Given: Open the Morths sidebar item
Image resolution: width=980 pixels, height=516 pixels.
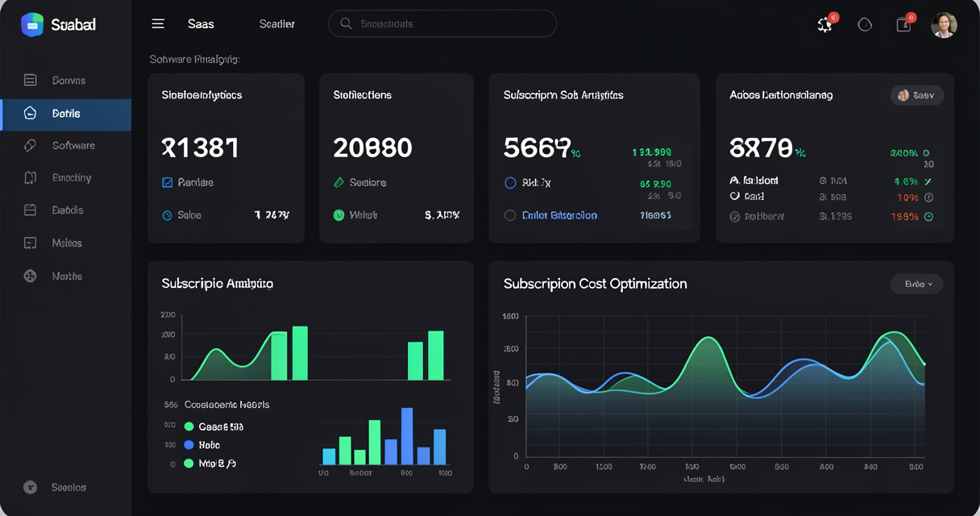Looking at the screenshot, I should tap(65, 276).
